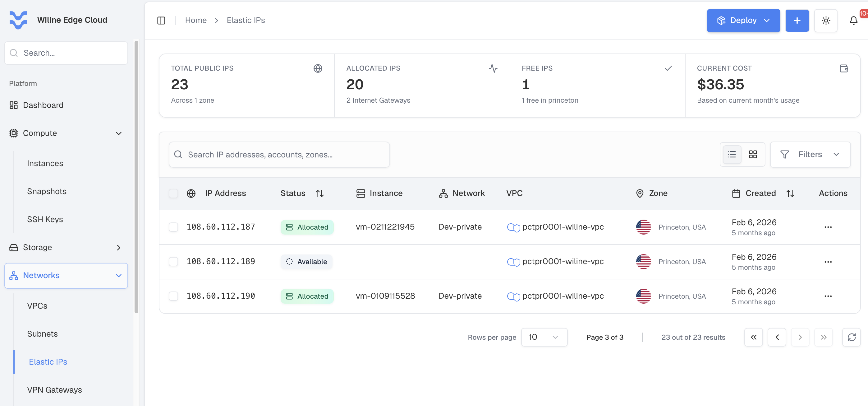Screen dimensions: 868x406
Task: Focus the sidebar Search field
Action: (66, 53)
